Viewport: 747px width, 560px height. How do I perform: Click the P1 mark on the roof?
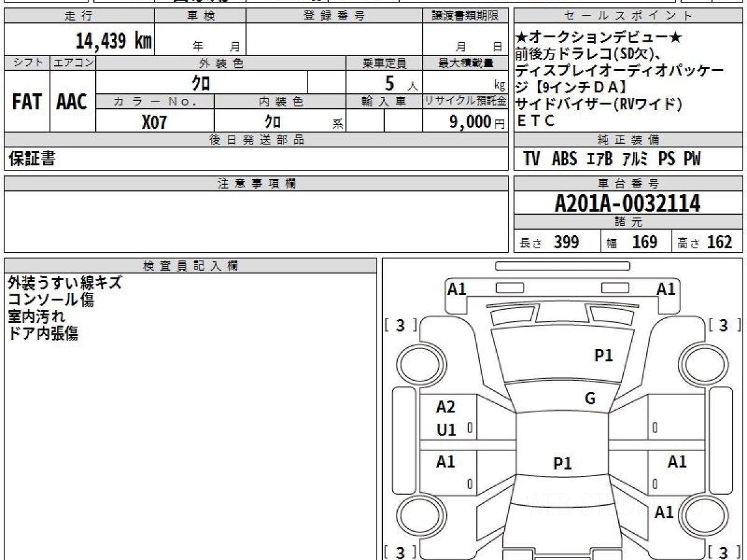pyautogui.click(x=563, y=464)
